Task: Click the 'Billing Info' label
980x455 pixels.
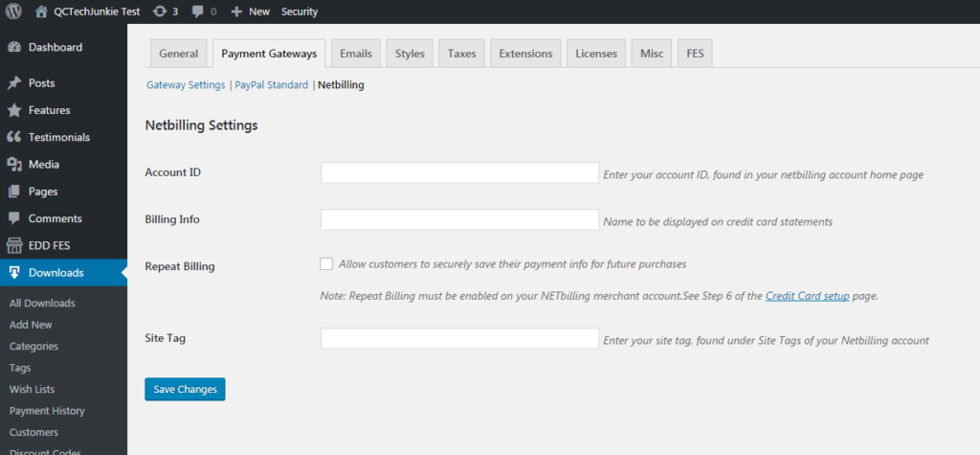Action: click(172, 219)
